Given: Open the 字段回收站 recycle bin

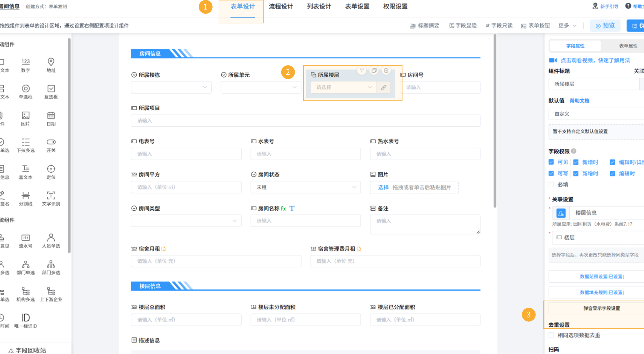Looking at the screenshot, I should click(x=28, y=350).
